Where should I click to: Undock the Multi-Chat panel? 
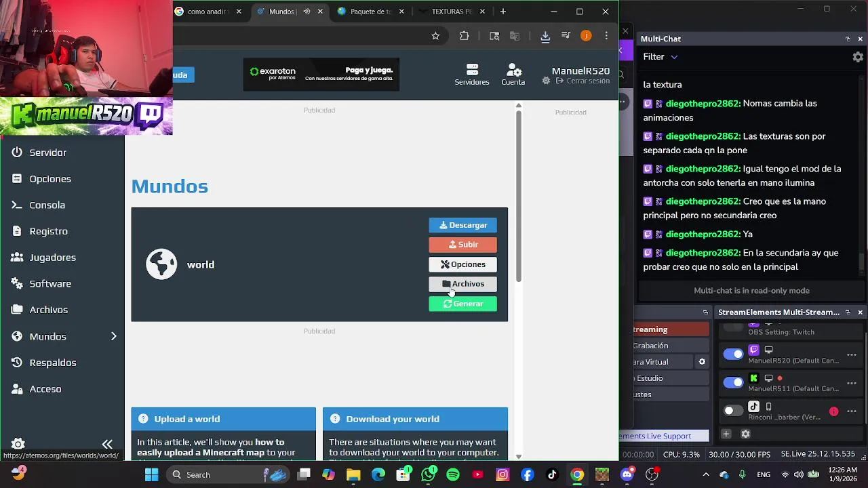[848, 39]
